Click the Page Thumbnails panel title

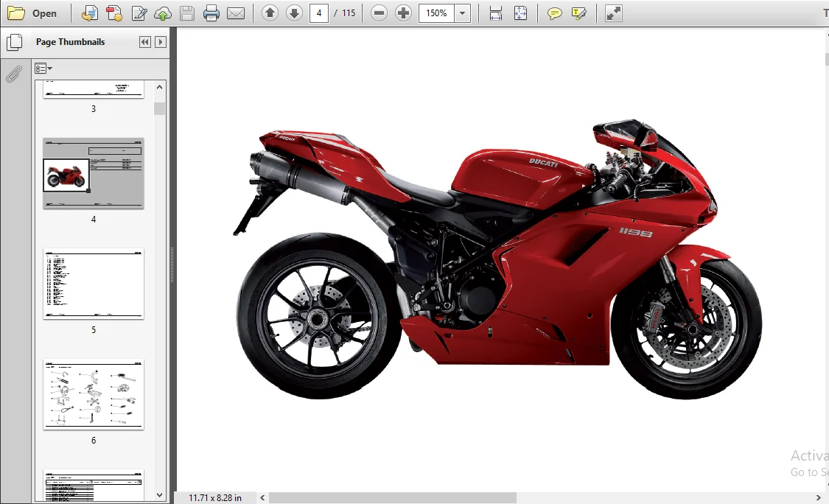(x=70, y=42)
